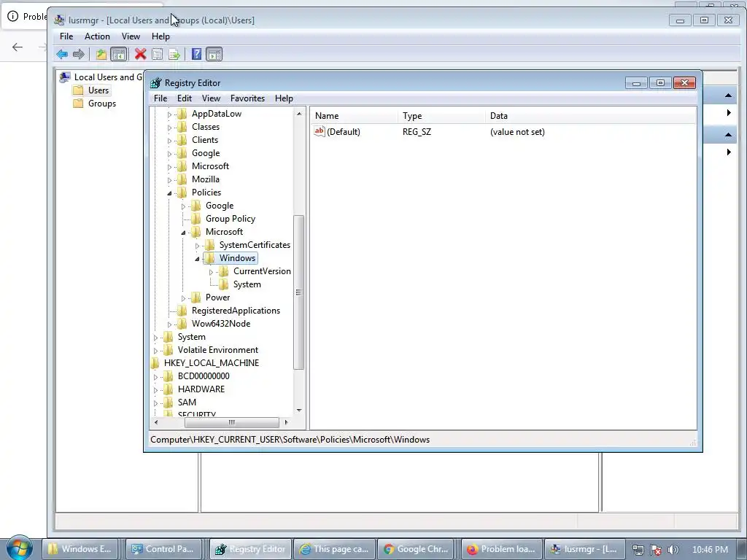
Task: Expand the SystemCertificates registry key
Action: point(197,246)
